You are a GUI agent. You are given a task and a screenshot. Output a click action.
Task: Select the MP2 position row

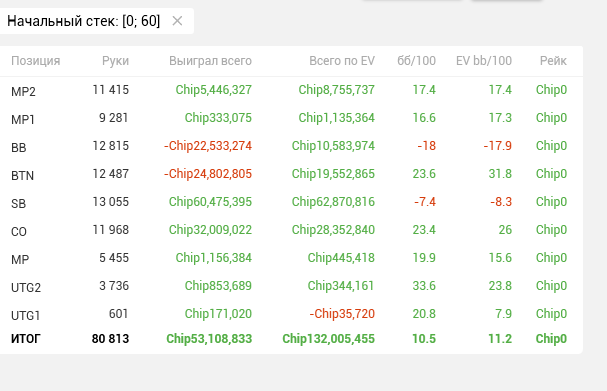[291, 90]
